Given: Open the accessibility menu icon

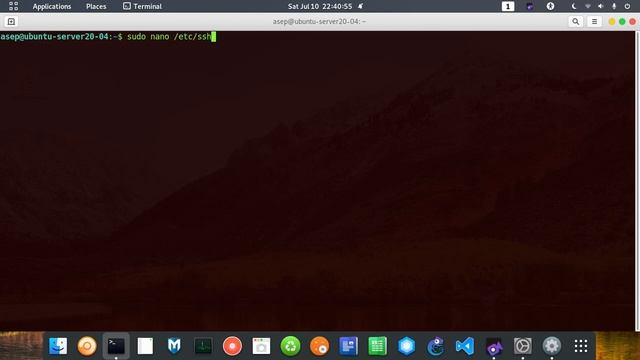Looking at the screenshot, I should tap(551, 6).
